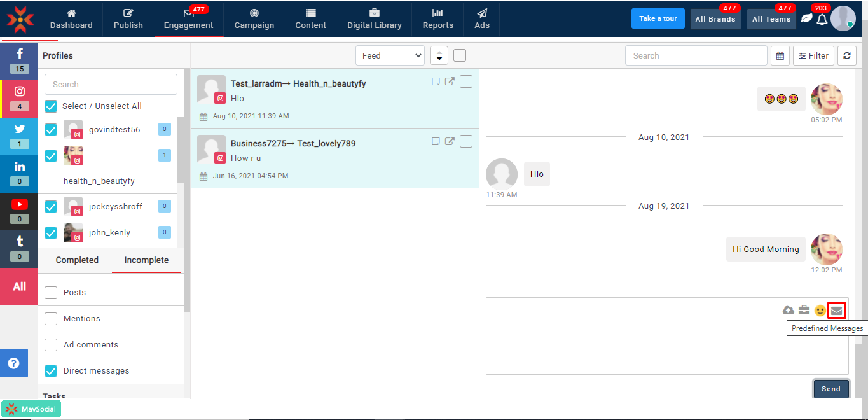The height and width of the screenshot is (420, 868).
Task: Open the All Brands dropdown
Action: [x=715, y=19]
